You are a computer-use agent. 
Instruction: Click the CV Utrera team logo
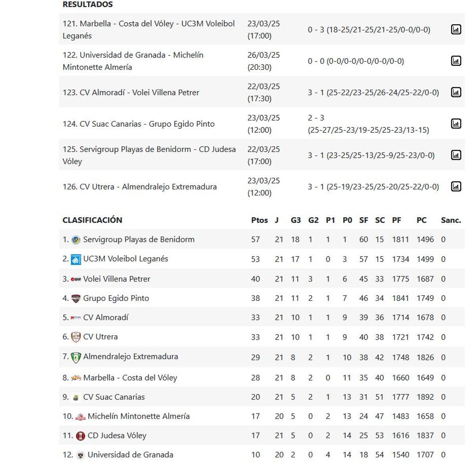(75, 337)
